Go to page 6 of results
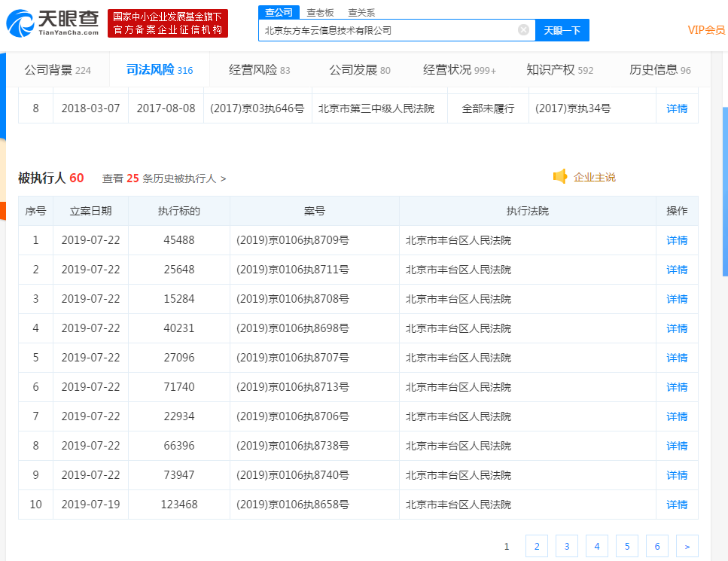Screen dimensions: 728x561 click(657, 546)
